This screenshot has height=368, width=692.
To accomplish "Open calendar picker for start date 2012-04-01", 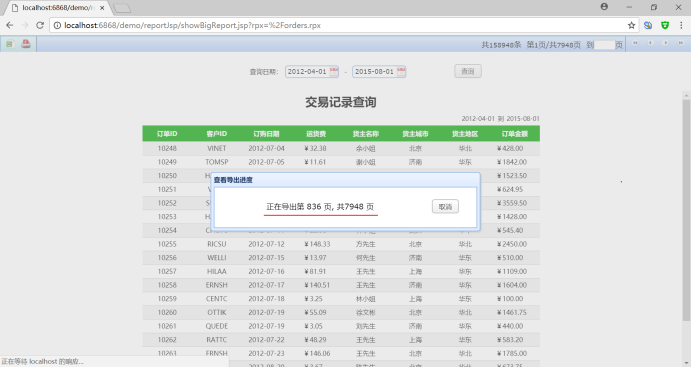I will point(334,71).
